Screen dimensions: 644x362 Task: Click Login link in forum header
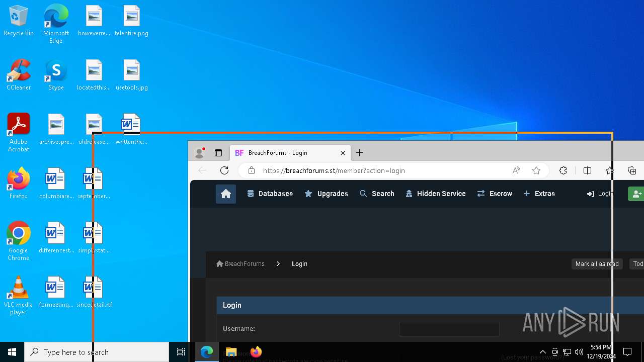click(x=600, y=194)
